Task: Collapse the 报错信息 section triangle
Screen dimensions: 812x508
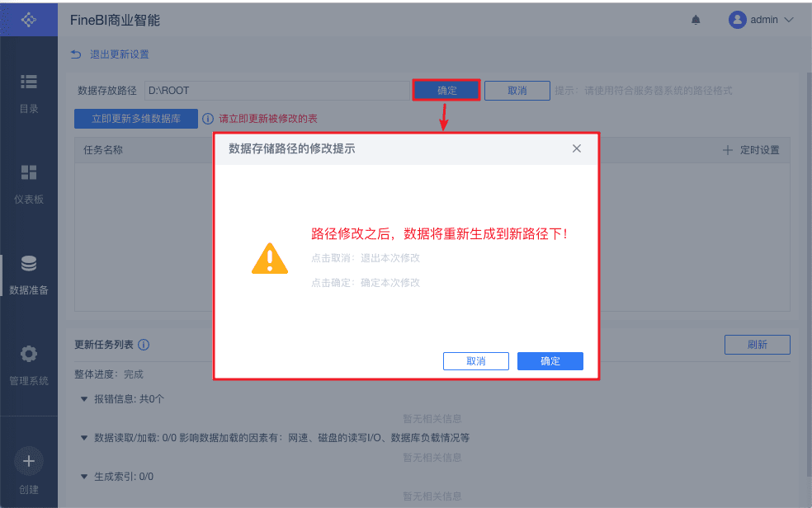Action: (84, 399)
